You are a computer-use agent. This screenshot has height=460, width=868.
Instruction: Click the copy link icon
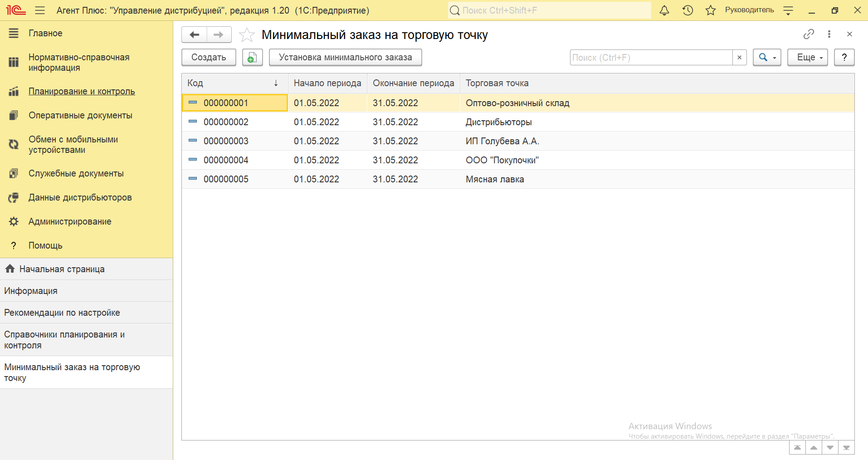(809, 34)
